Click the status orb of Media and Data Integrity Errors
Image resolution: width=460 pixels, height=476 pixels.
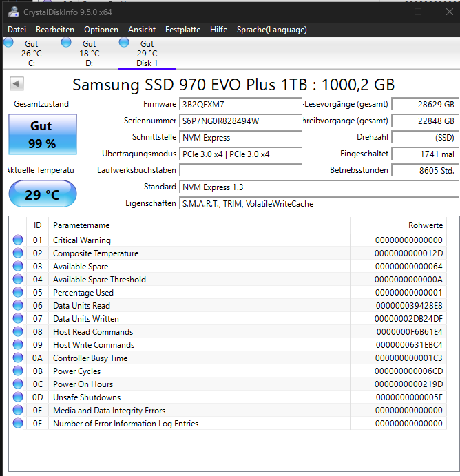(18, 410)
